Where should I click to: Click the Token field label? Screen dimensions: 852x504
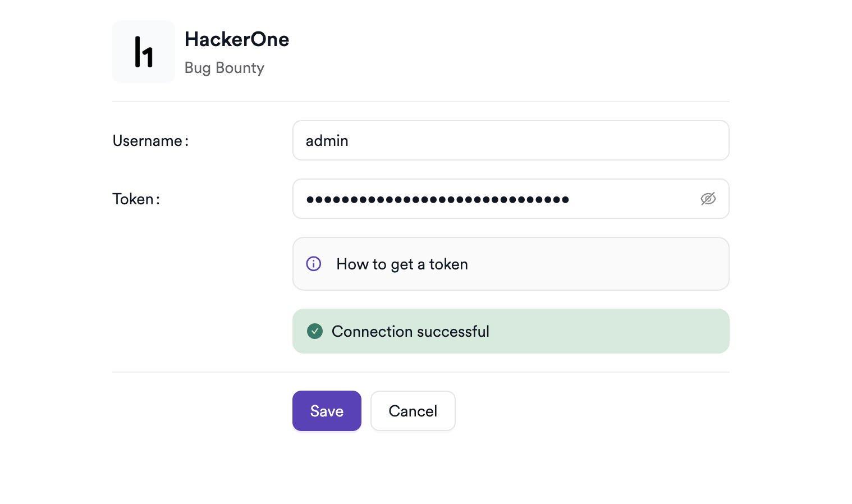(x=135, y=199)
